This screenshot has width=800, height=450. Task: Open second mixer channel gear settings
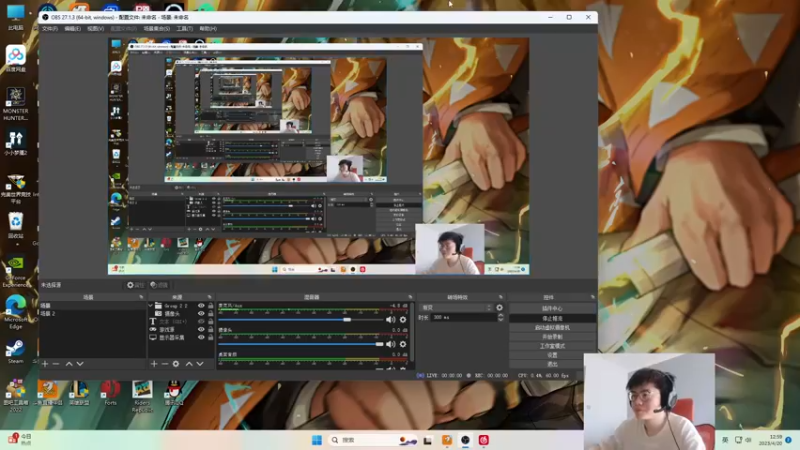[403, 344]
